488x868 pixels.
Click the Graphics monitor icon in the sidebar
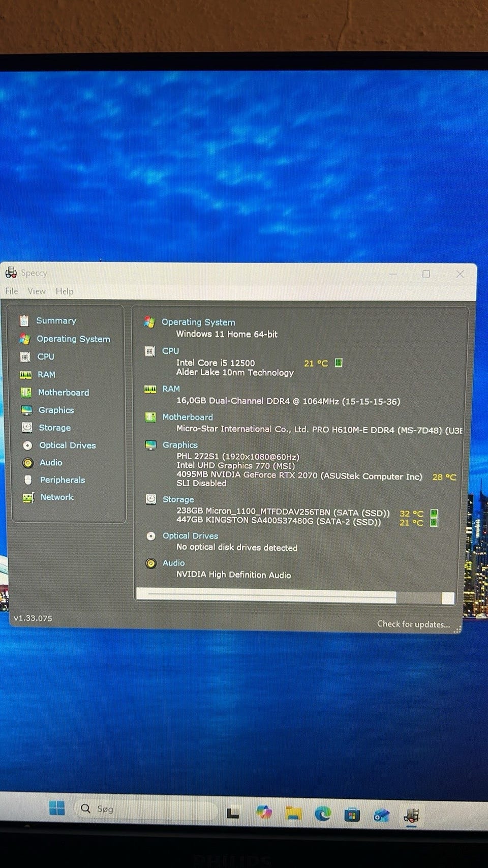(26, 410)
